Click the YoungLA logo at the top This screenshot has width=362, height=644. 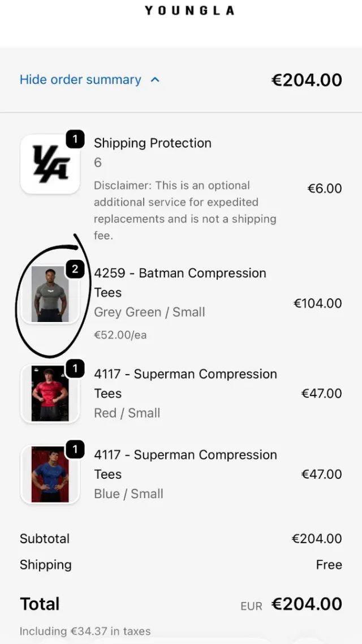click(189, 10)
